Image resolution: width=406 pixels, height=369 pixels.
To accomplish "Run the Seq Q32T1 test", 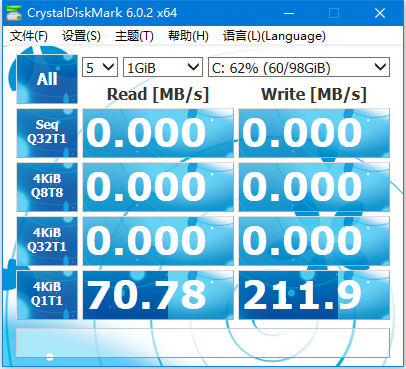I will (47, 133).
